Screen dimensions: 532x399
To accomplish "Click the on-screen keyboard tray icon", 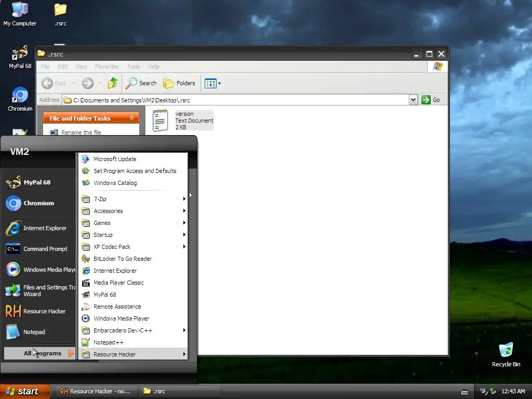I will (x=464, y=392).
